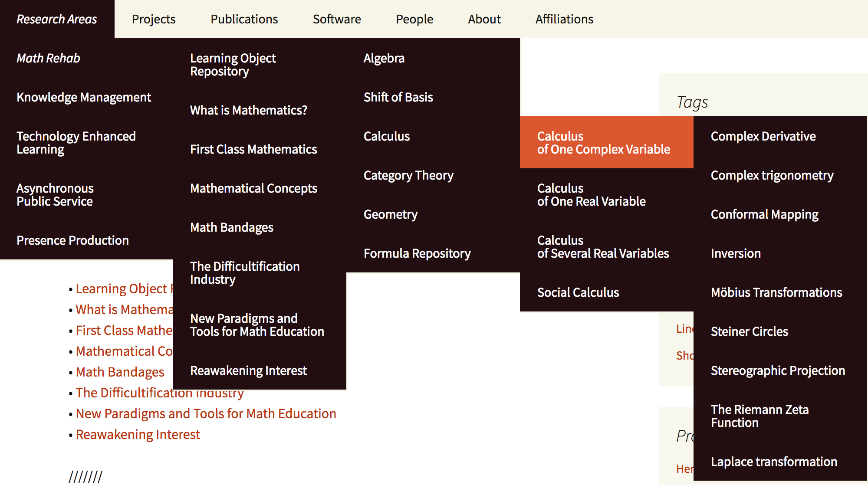Select Stereographic Projection from the flyout
Image resolution: width=868 pixels, height=485 pixels.
pos(778,370)
